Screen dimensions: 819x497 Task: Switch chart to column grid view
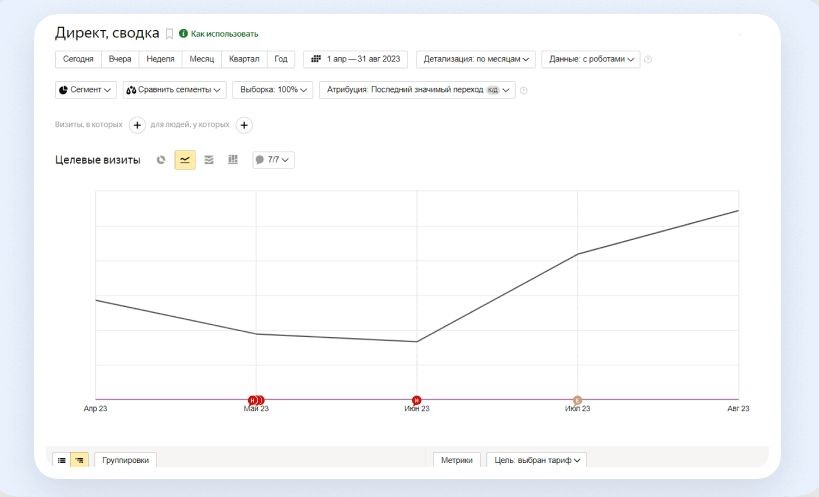(233, 160)
